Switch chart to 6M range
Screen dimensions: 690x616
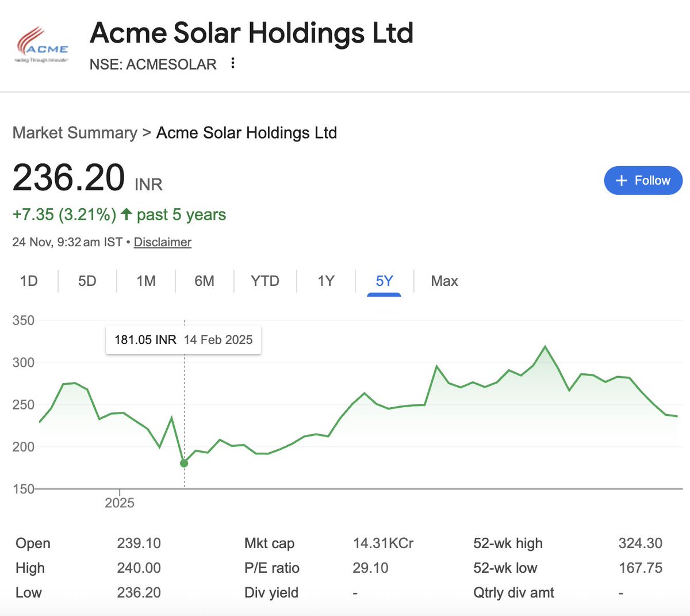204,281
